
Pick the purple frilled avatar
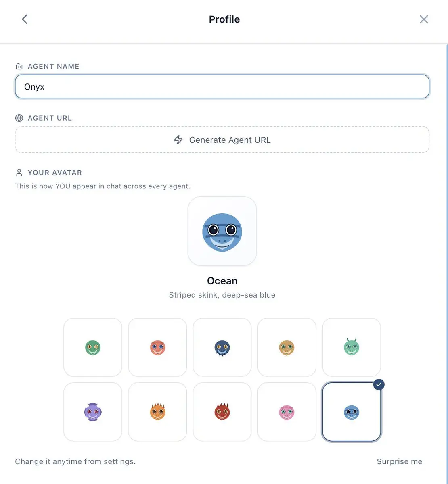click(x=93, y=412)
